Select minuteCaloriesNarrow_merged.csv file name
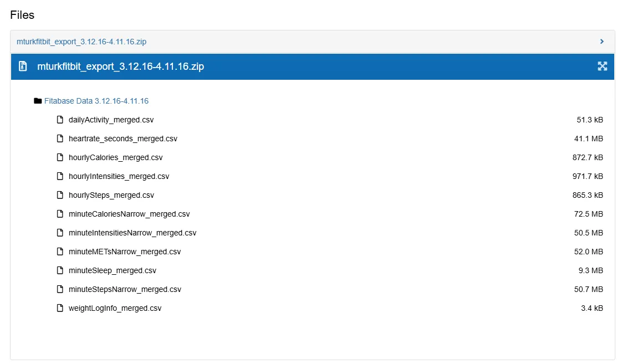Viewport: 622px width, 364px height. click(x=129, y=214)
